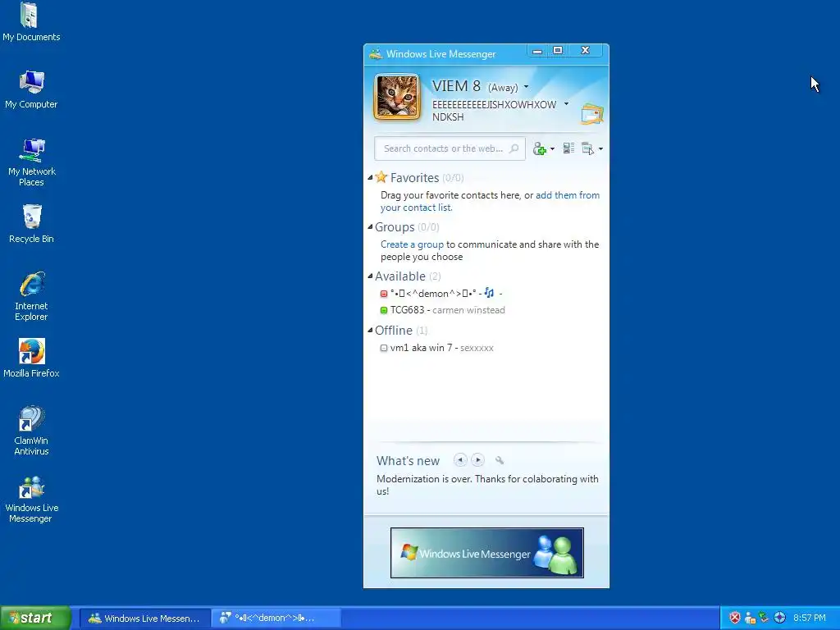The image size is (840, 630).
Task: Select the My Computer desktop icon
Action: (31, 89)
